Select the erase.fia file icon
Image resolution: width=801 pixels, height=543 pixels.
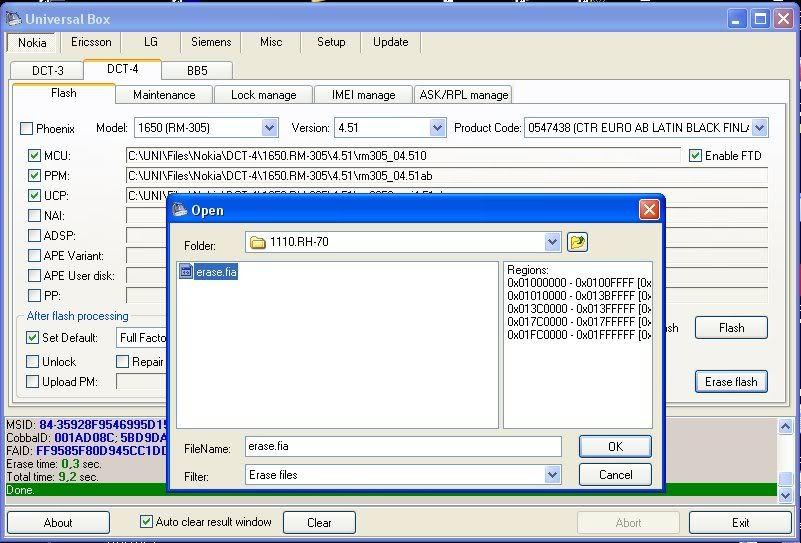click(186, 272)
